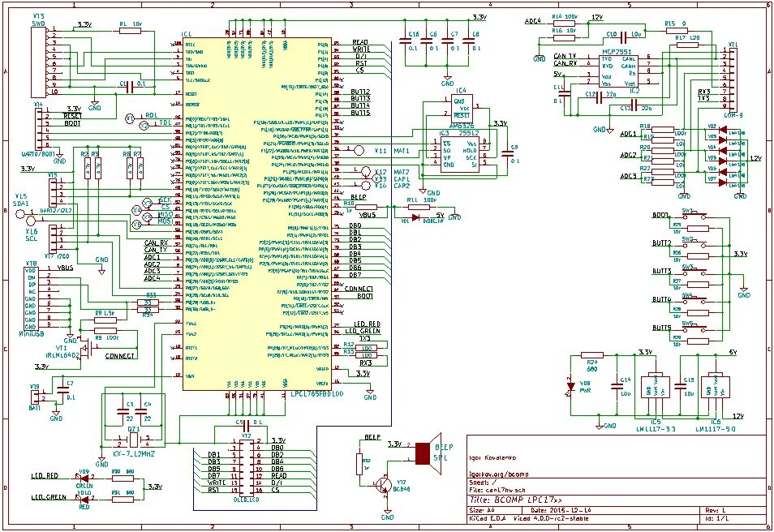Click capacitor C1 0.1 symbol
The width and height of the screenshot is (774, 532).
click(129, 87)
